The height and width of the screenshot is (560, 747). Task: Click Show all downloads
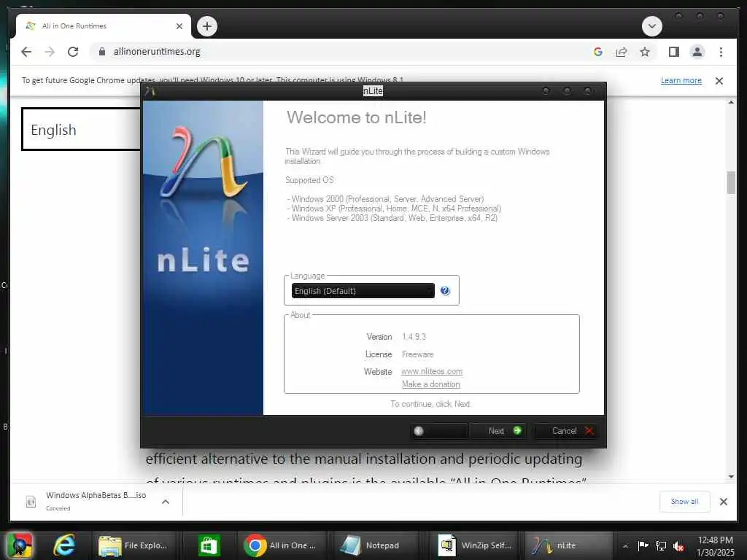click(684, 502)
